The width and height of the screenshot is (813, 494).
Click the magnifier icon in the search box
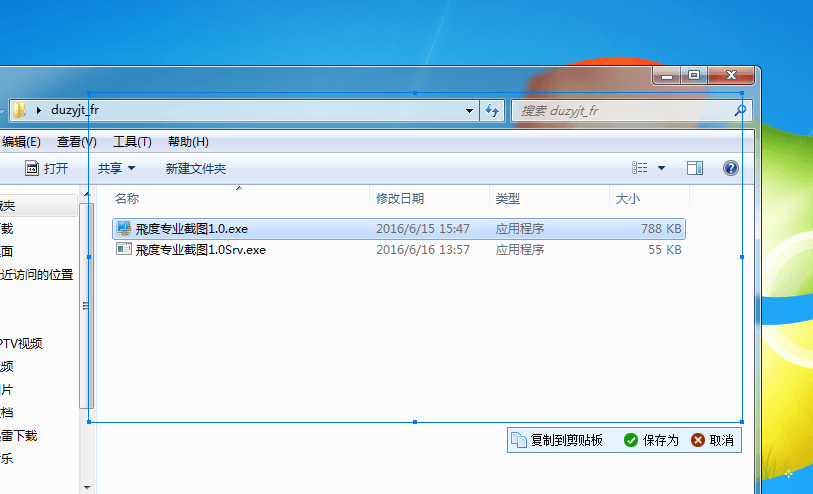coord(741,110)
